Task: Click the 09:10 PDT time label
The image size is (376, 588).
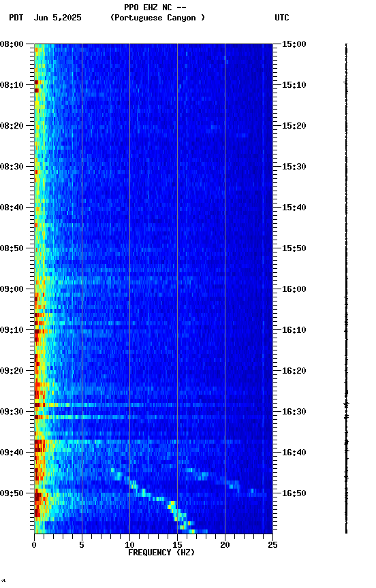Action: pos(12,330)
